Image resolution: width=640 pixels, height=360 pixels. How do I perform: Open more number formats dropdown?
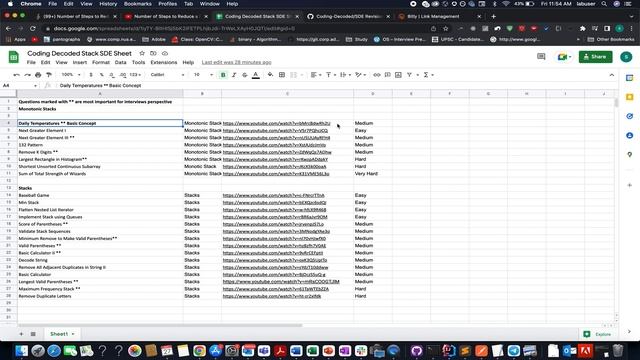pyautogui.click(x=135, y=75)
